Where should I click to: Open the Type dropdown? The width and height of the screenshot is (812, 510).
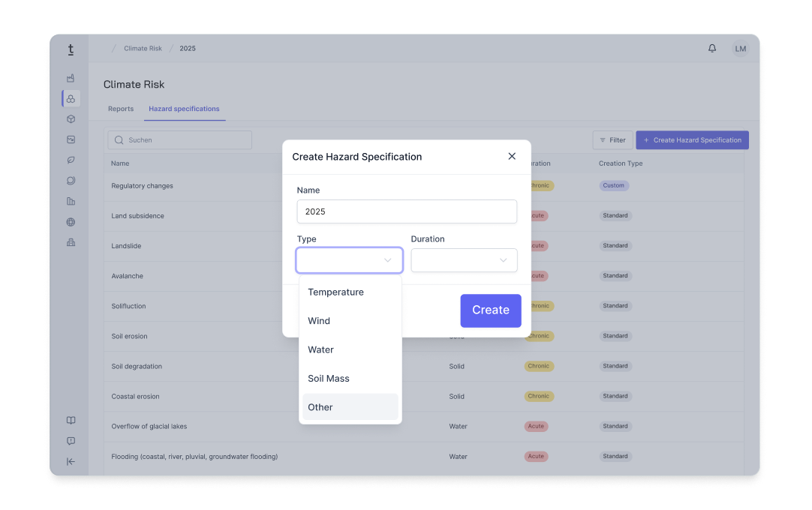pos(350,260)
